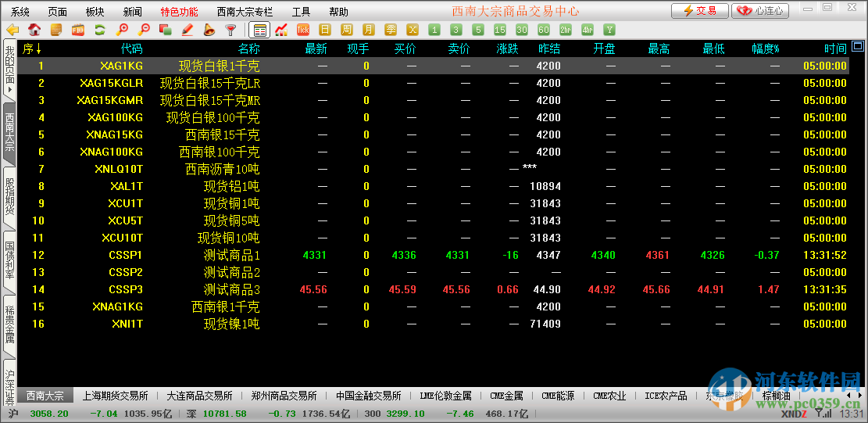
Task: Click the F10 info toolbar icon
Action: [x=78, y=30]
